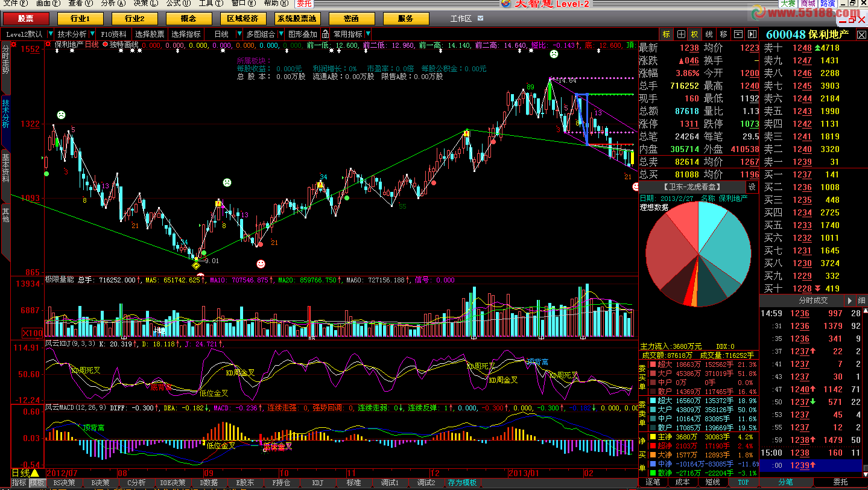868x490 pixels.
Task: Select the 移 (move) tool icon
Action: tap(723, 34)
